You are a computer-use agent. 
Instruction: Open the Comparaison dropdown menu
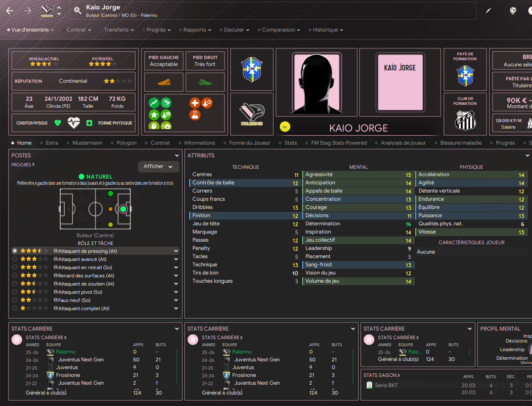[x=281, y=30]
